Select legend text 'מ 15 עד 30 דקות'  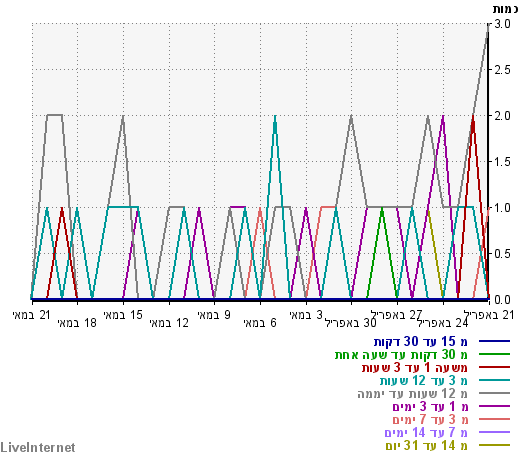point(421,341)
